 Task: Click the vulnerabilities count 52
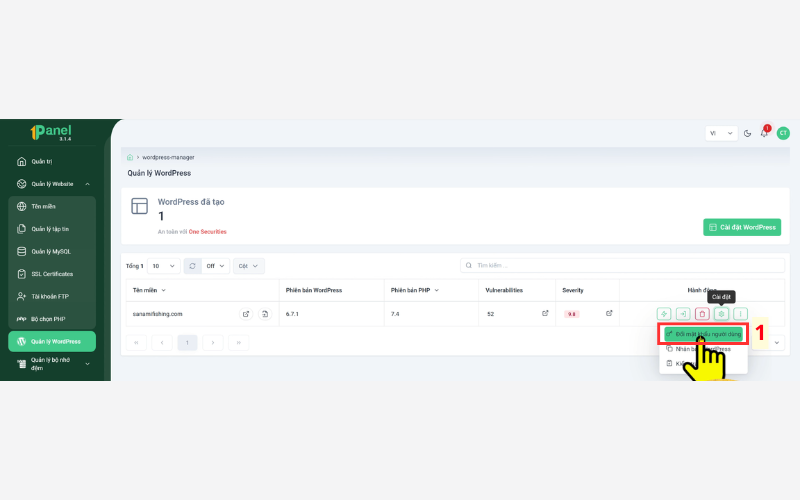coord(490,314)
